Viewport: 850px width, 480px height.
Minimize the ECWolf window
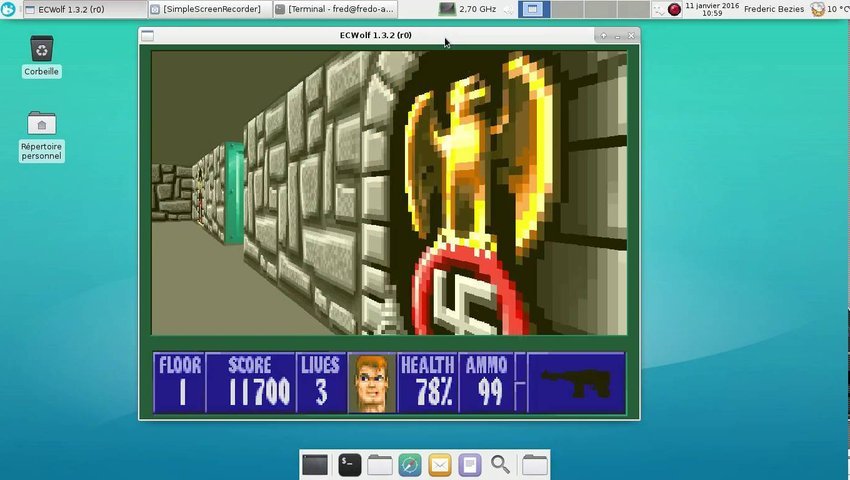coord(617,36)
